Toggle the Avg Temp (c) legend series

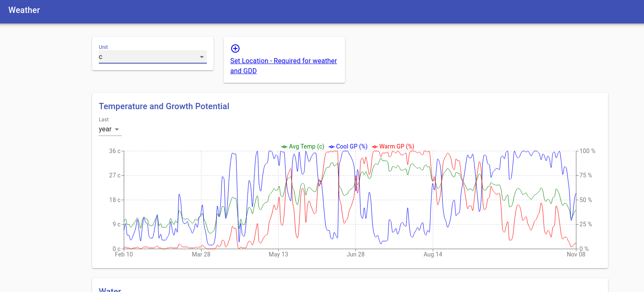pos(303,146)
